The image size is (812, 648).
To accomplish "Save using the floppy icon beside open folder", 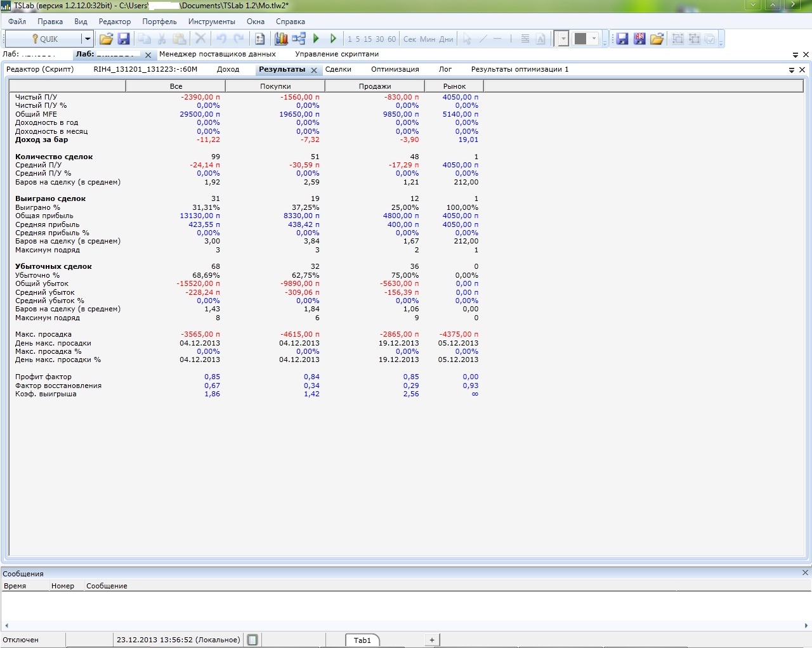I will (124, 39).
